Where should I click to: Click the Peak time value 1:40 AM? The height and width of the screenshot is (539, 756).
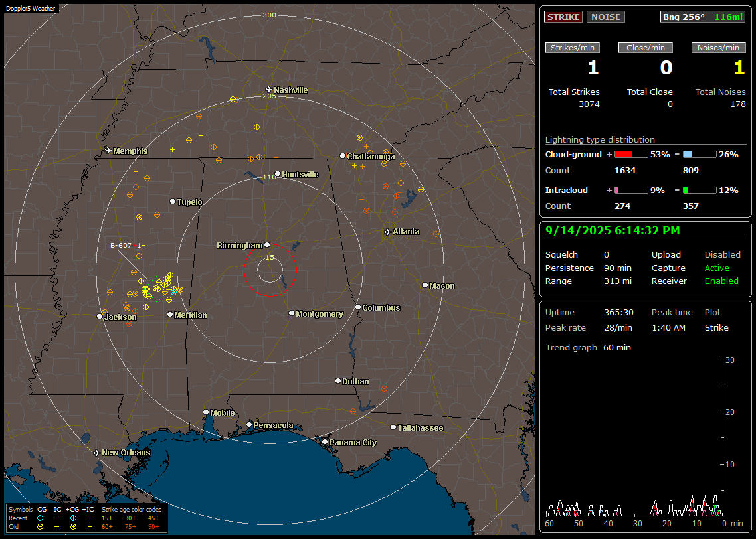click(668, 327)
